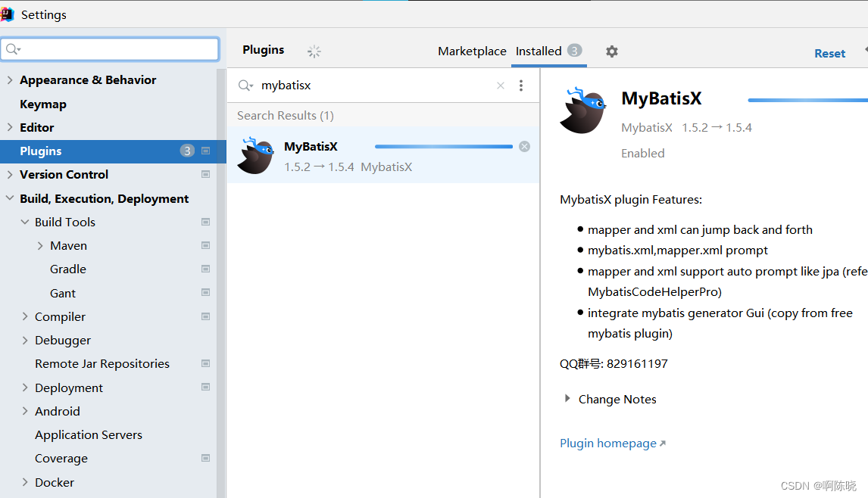Select Plugins in the settings tree
Screen dimensions: 868x498
[113, 151]
